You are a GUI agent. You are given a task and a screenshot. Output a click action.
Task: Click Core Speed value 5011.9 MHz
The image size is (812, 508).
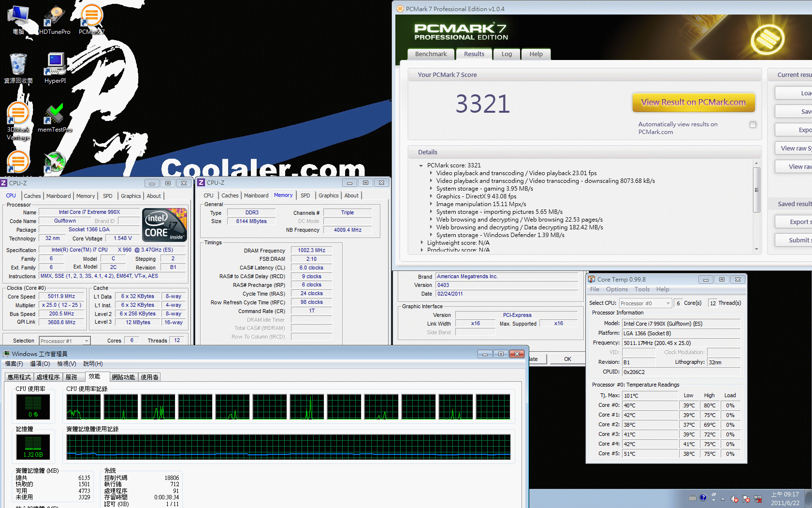[61, 296]
